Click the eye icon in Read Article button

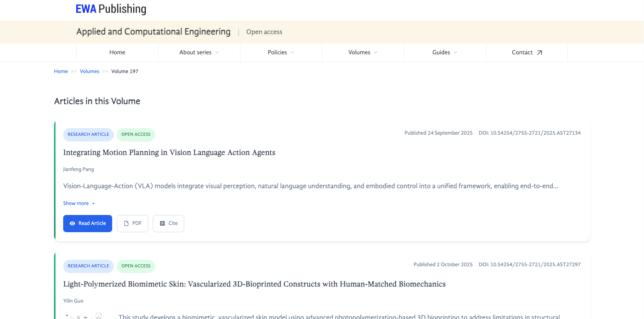72,223
